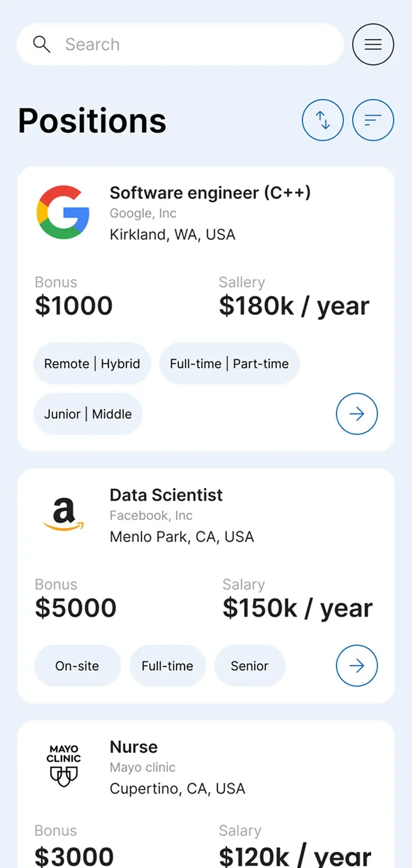Click the sort arrows icon
The height and width of the screenshot is (868, 412).
pos(323,121)
